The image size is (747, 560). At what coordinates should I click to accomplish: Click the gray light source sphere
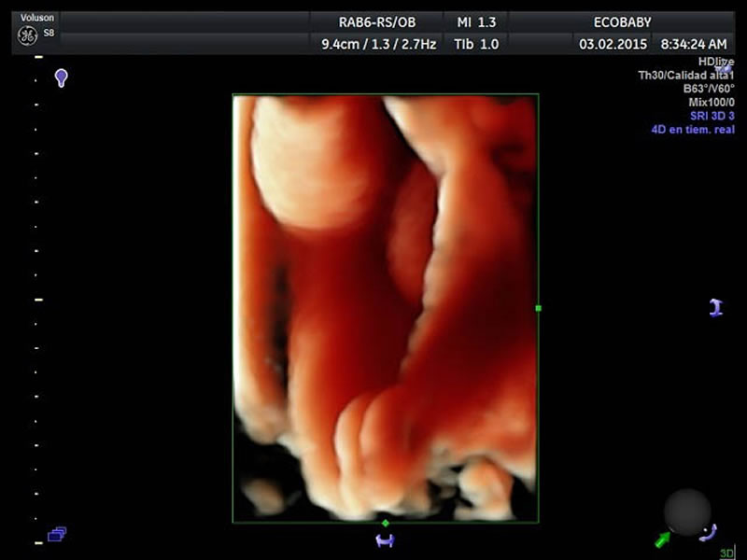click(x=687, y=512)
